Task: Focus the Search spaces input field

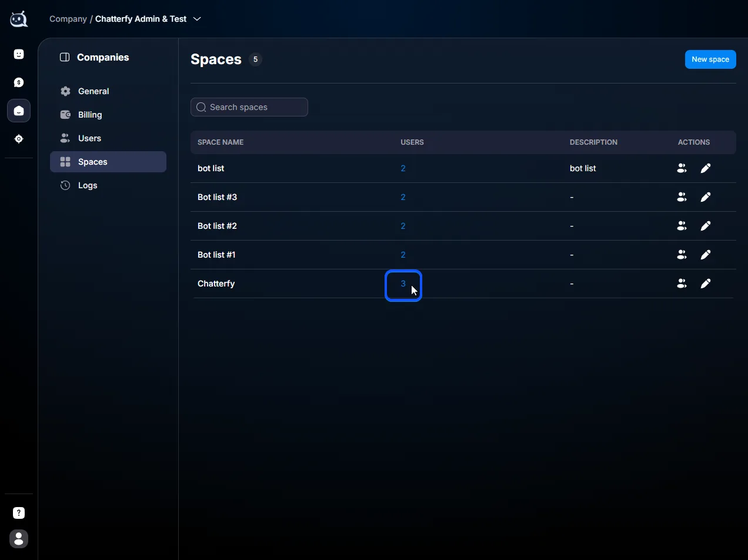Action: click(x=249, y=107)
